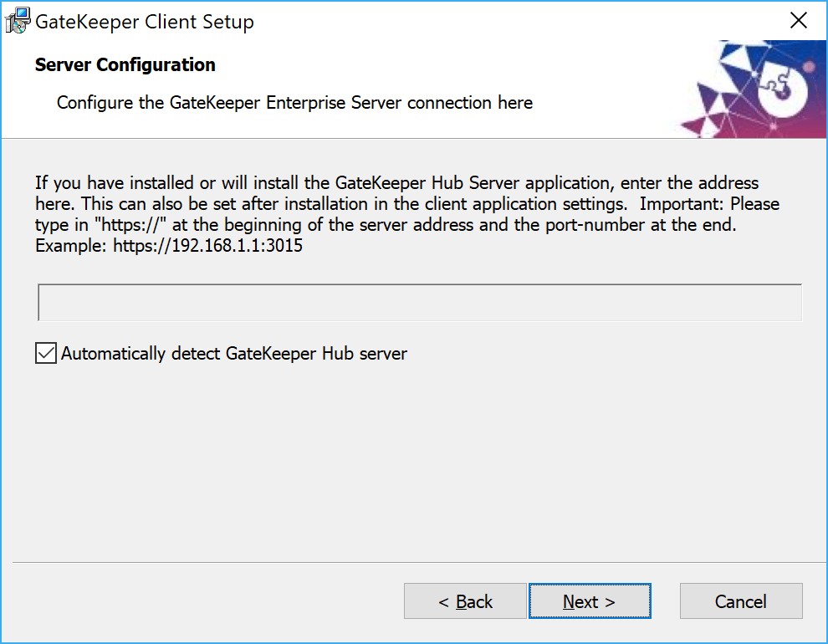The image size is (828, 644).
Task: Go back with the Back button
Action: click(x=465, y=601)
